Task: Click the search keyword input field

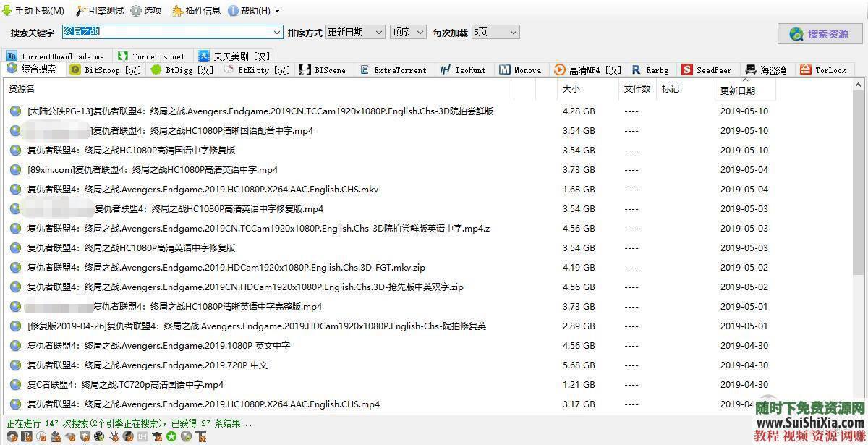Action: (166, 32)
